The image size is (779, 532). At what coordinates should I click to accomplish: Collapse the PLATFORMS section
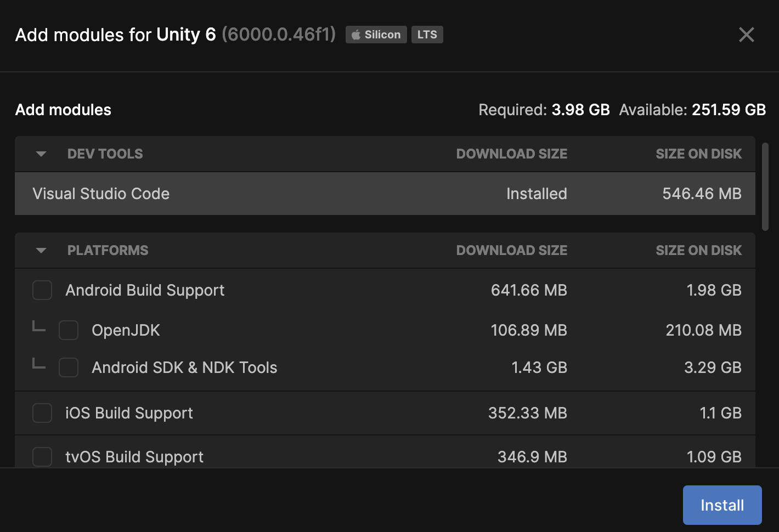click(41, 251)
